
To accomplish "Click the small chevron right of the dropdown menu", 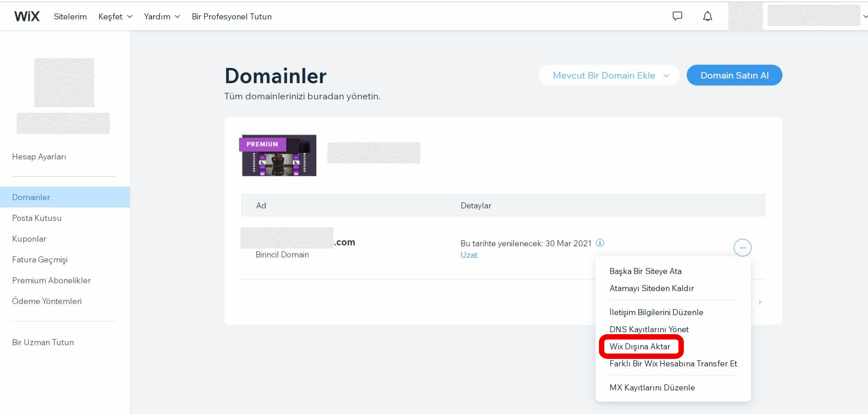I will (760, 302).
